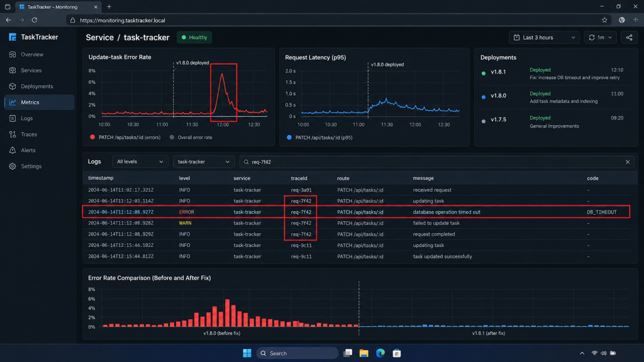The width and height of the screenshot is (644, 362).
Task: Open Overview from the sidebar
Action: 31,54
